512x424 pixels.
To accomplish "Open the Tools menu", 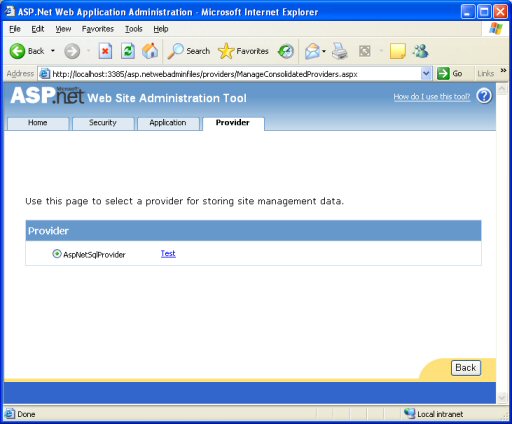I will coord(134,29).
